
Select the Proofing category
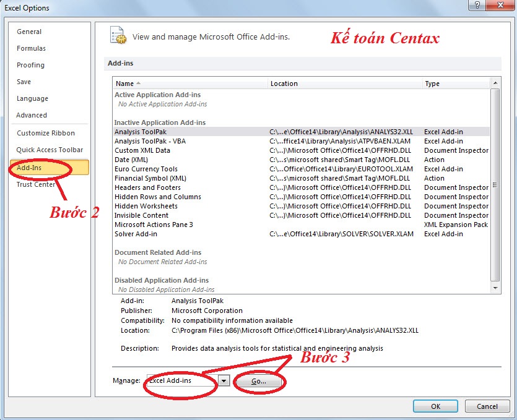[x=30, y=65]
